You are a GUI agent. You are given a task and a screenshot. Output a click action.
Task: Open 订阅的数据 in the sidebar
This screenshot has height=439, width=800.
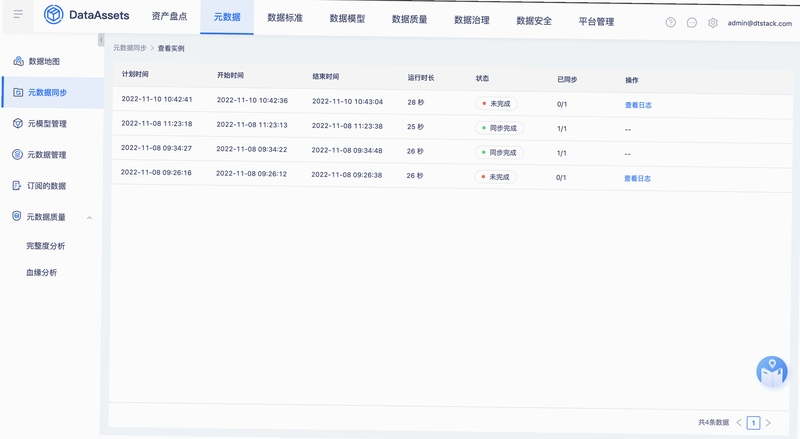tap(46, 186)
